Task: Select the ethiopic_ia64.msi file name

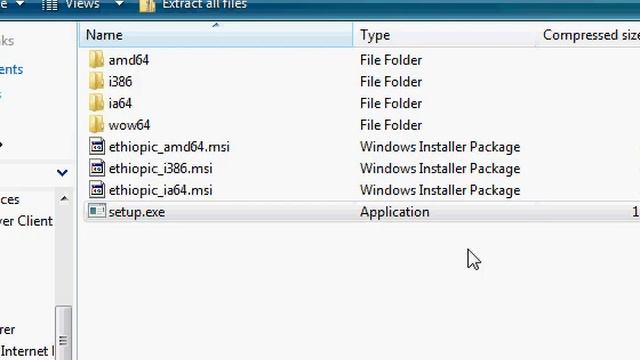Action: click(160, 190)
